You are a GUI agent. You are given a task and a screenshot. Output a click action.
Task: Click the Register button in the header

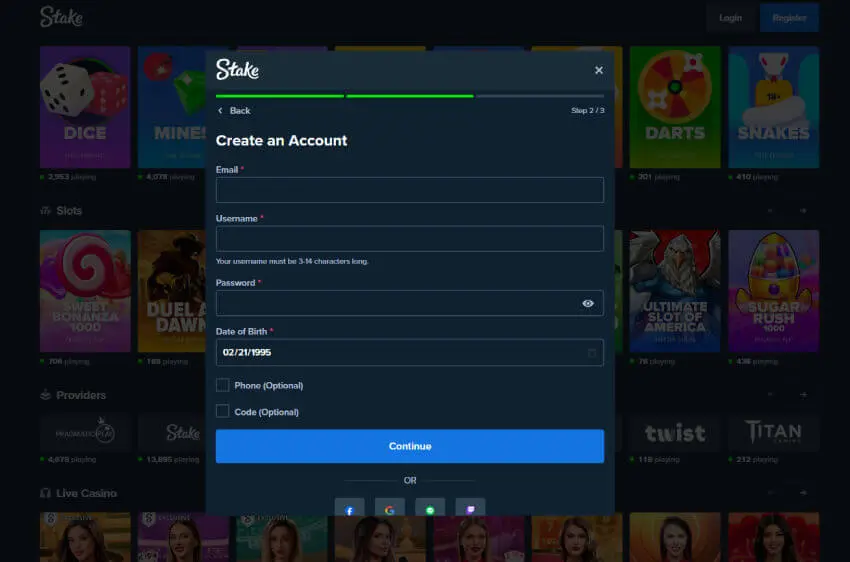(x=789, y=18)
